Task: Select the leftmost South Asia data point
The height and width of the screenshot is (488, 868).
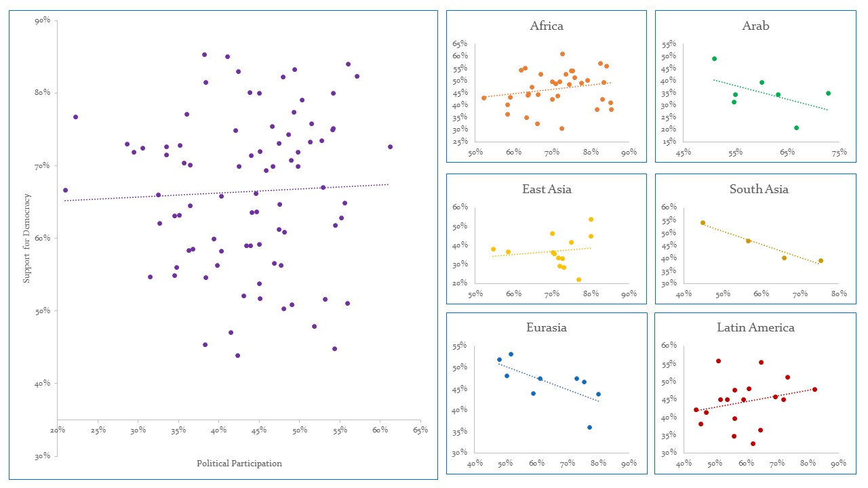Action: [x=703, y=222]
